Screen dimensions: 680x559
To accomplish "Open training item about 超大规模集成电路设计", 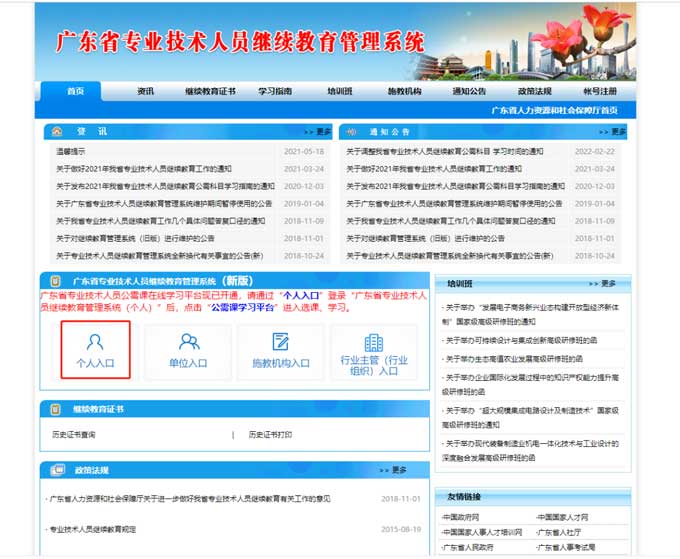I will click(x=530, y=418).
